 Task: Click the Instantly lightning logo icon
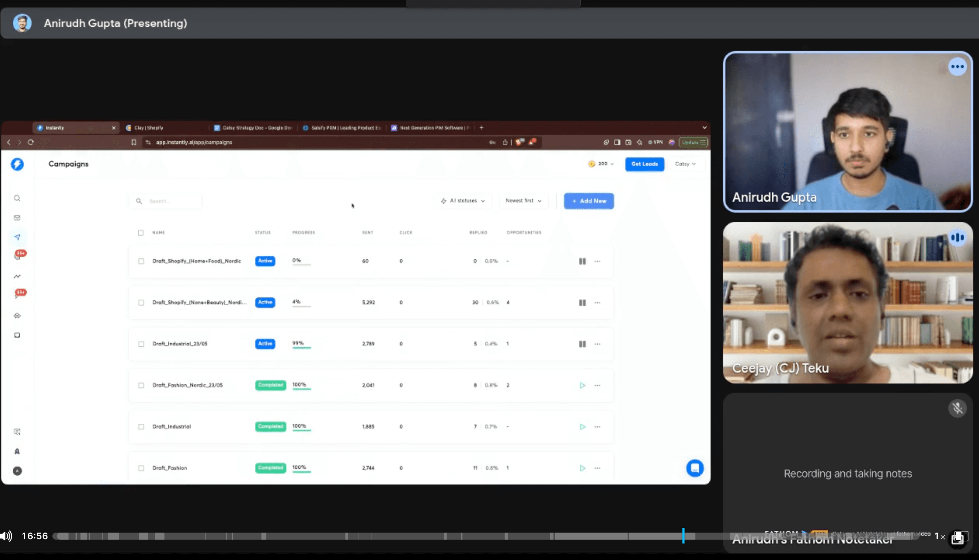(17, 164)
